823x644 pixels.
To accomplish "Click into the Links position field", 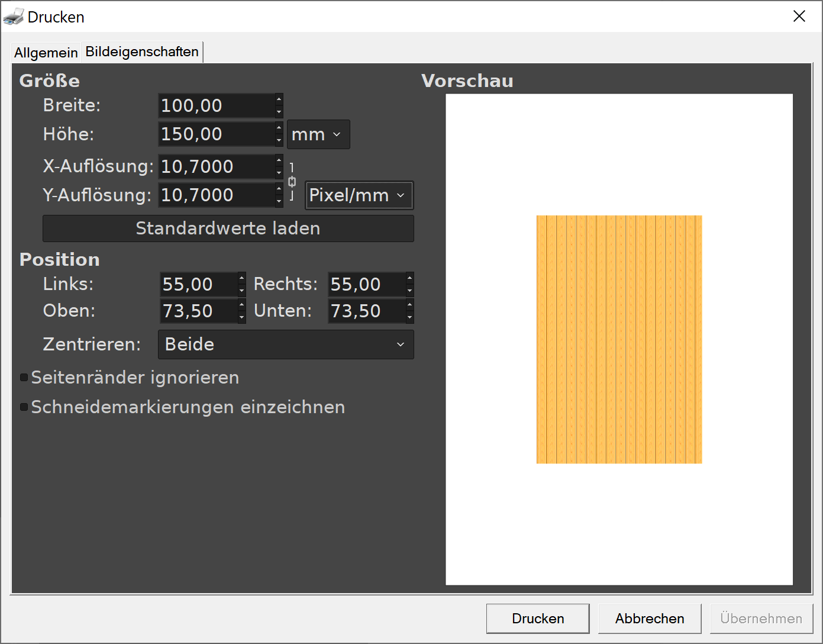I will (x=199, y=285).
